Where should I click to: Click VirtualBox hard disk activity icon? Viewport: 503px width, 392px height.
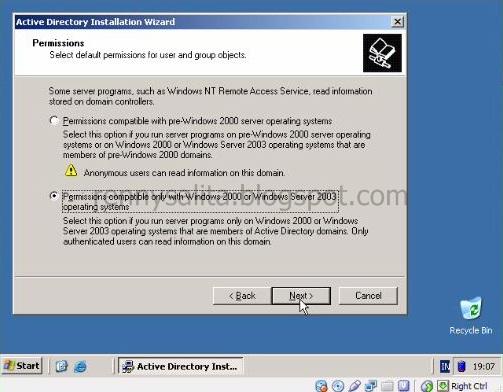pos(321,386)
